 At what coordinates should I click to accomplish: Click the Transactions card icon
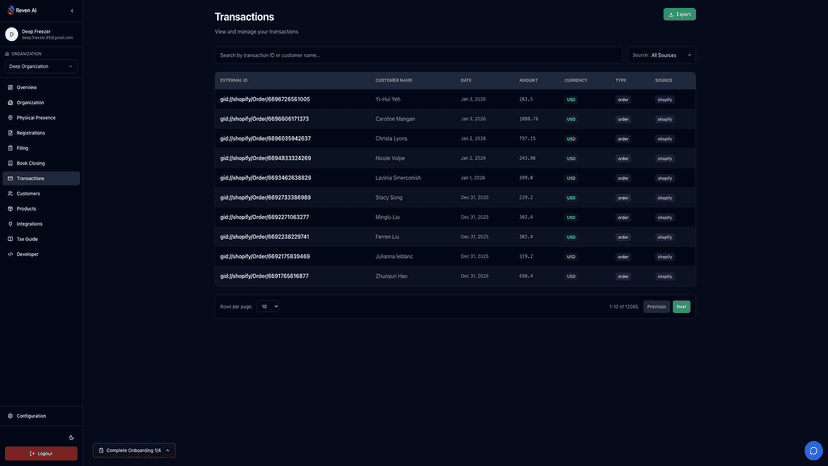10,178
